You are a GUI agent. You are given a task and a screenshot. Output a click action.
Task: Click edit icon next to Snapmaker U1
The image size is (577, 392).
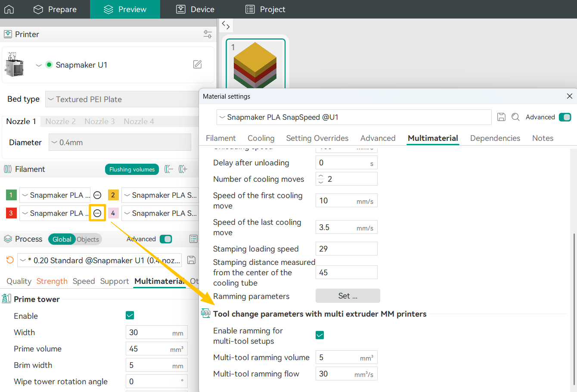click(x=197, y=65)
